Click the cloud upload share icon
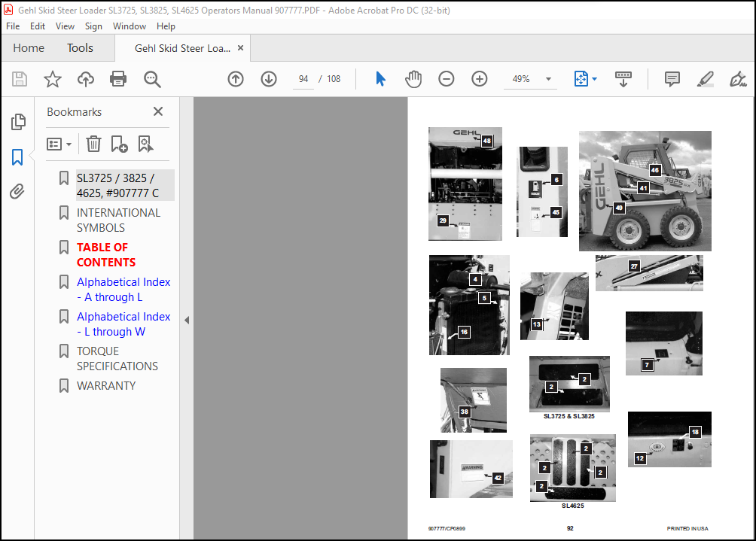 coord(86,79)
